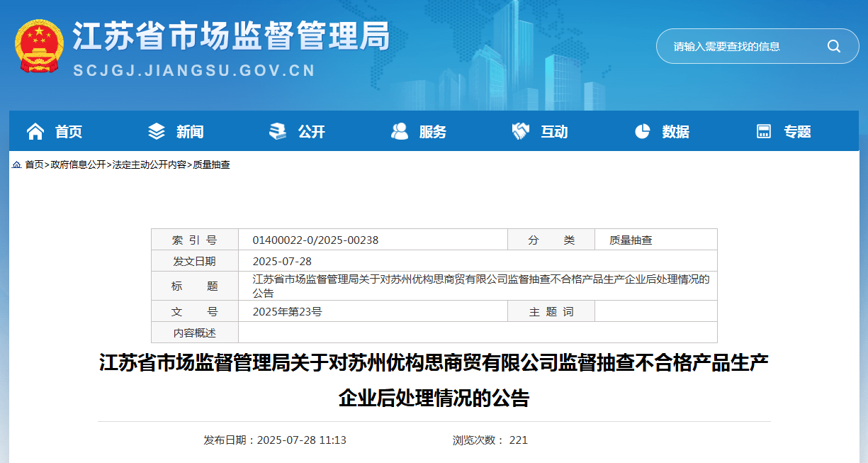Go to 法定主动公开内容 in the breadcrumb
Viewport: 868px width, 463px height.
click(x=150, y=164)
